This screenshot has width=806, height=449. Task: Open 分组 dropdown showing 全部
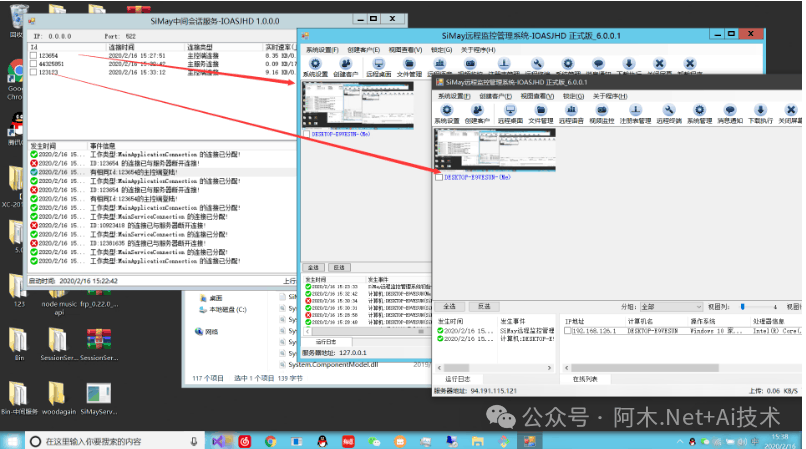[671, 307]
